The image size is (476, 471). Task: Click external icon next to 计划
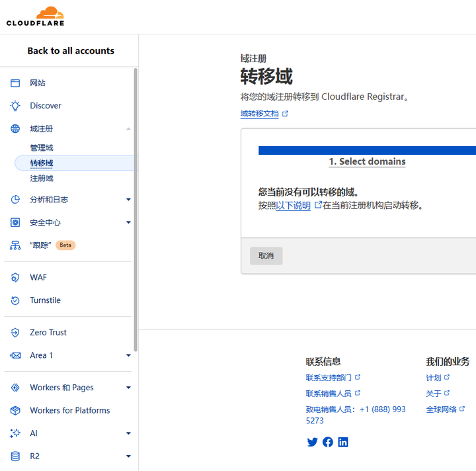[x=447, y=377]
